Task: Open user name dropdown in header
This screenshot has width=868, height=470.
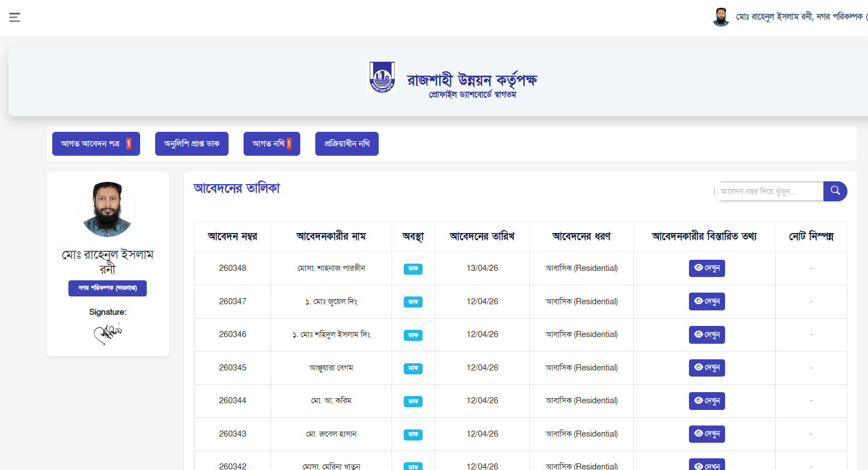Action: 800,17
